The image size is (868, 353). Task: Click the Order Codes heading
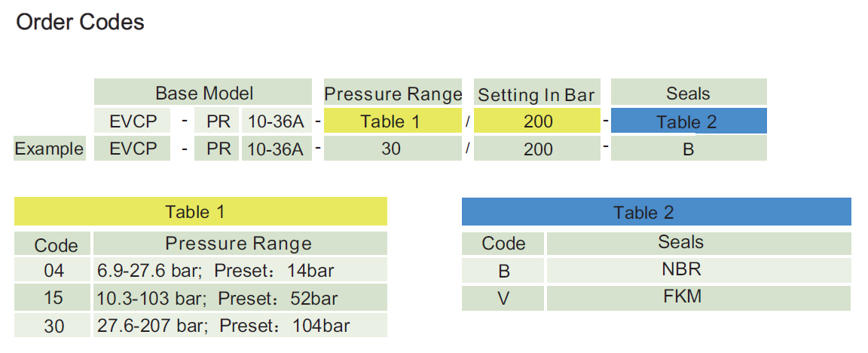tap(80, 23)
